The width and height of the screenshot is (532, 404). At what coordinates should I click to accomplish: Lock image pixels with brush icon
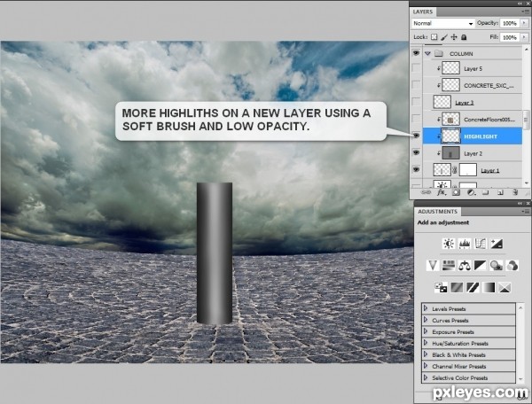[444, 37]
